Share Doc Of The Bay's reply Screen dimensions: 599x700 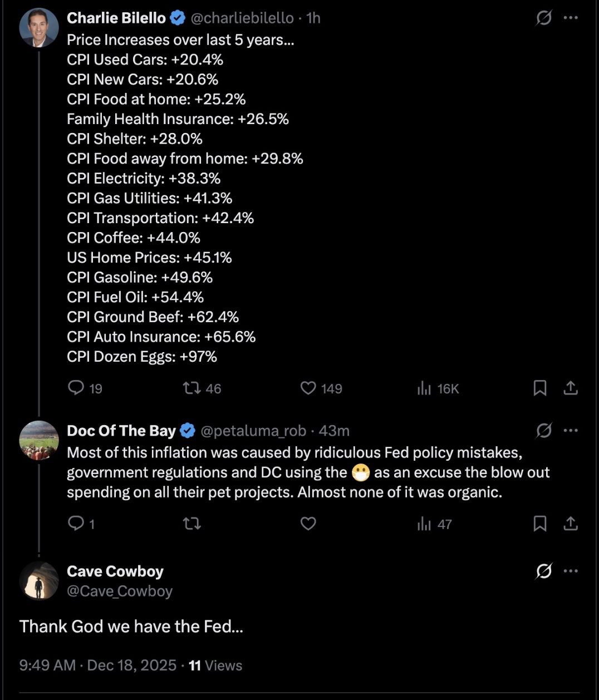571,523
